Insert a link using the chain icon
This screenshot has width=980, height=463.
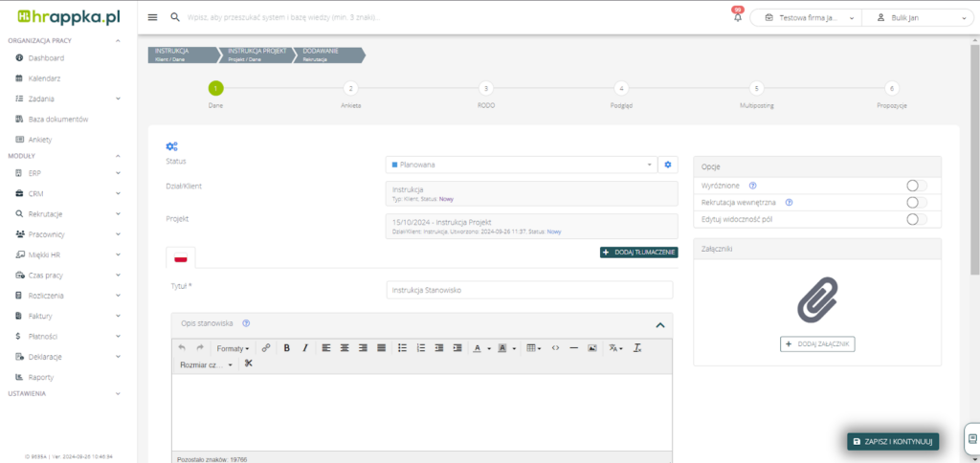tap(266, 347)
